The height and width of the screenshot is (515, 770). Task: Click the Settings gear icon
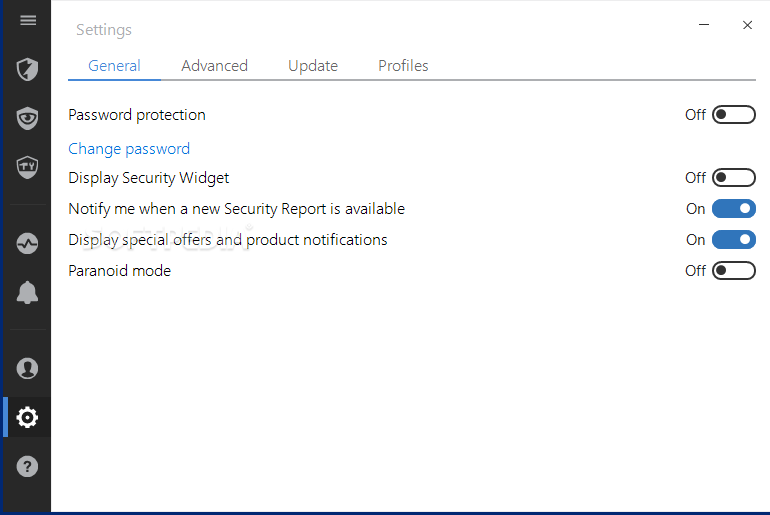pos(28,417)
